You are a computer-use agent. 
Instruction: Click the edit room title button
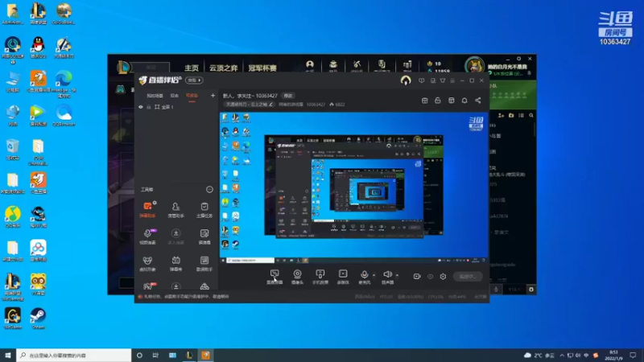point(288,96)
